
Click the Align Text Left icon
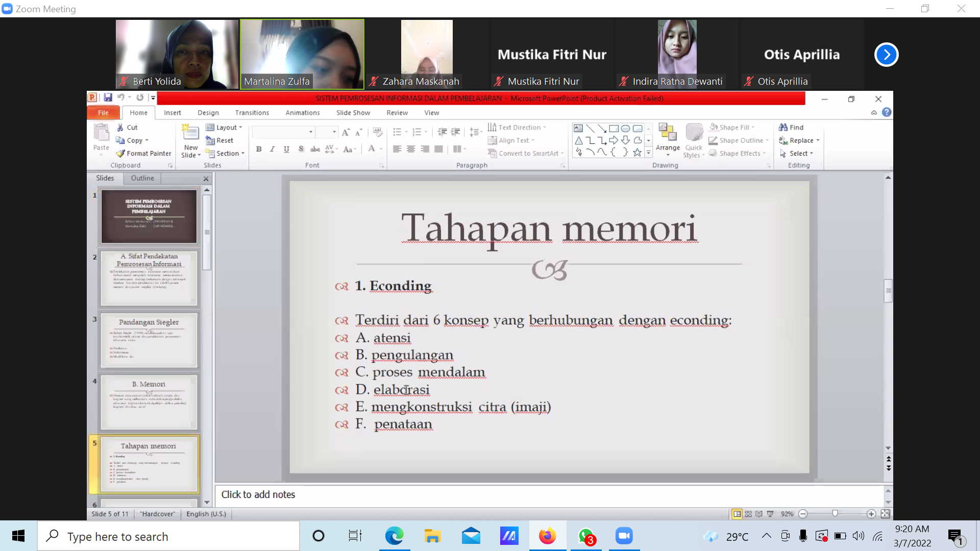pyautogui.click(x=397, y=149)
